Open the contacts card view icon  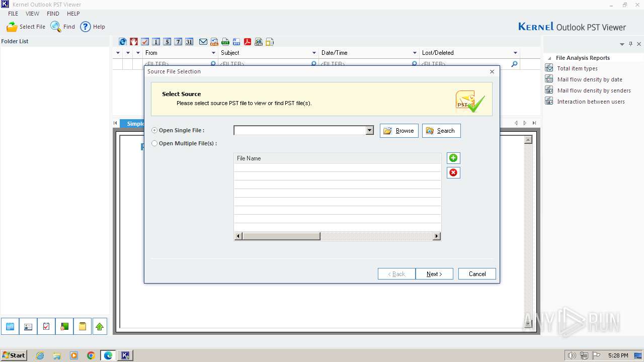pos(28,327)
